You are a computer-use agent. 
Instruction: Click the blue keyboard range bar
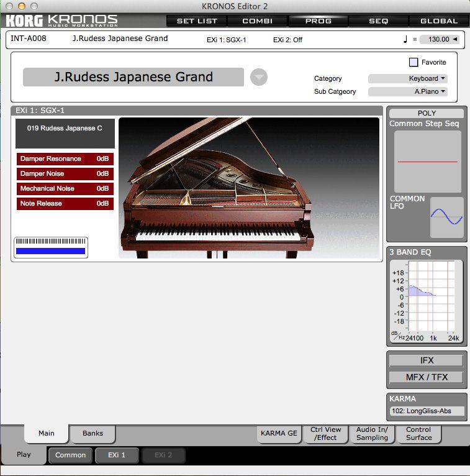[51, 251]
